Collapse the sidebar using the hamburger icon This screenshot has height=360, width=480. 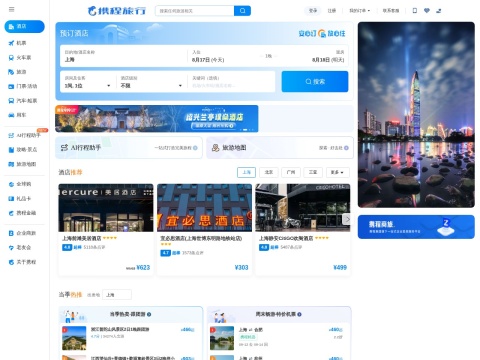[x=12, y=9]
